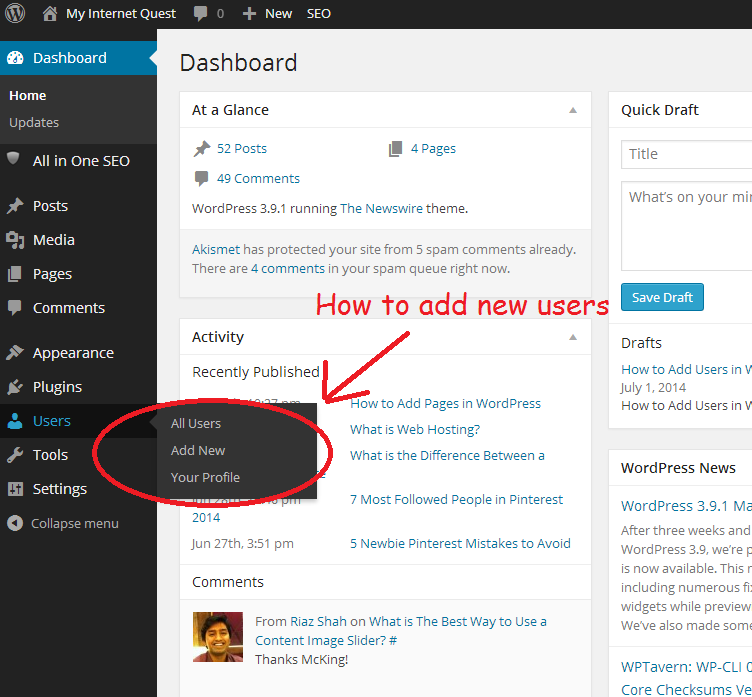Screen dimensions: 752x697
Task: Collapse the Activity panel
Action: pyautogui.click(x=573, y=337)
